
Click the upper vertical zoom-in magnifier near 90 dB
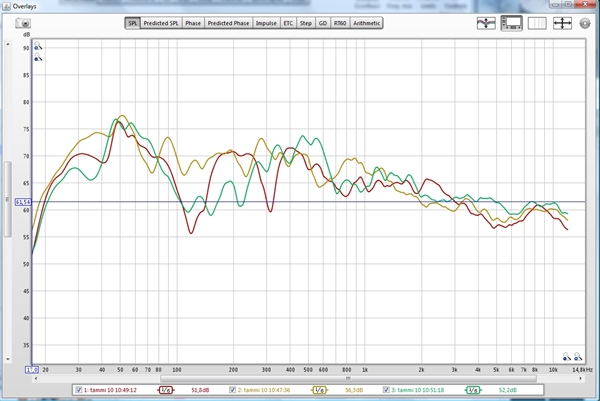(38, 46)
